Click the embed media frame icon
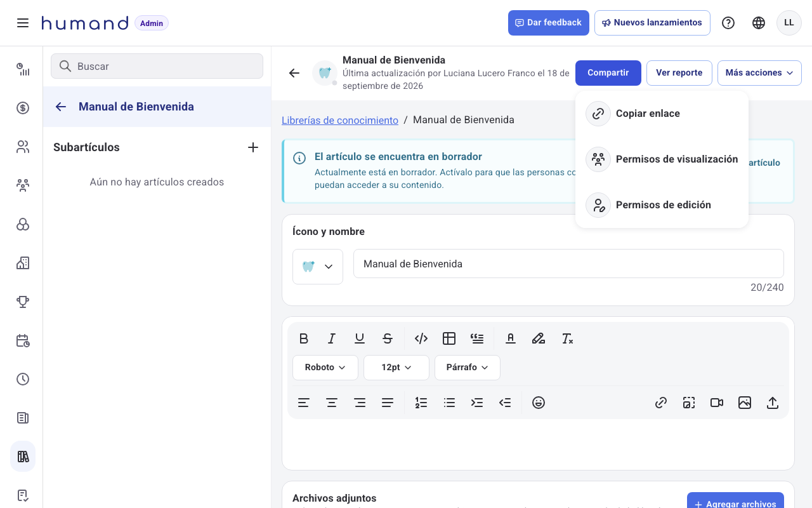Viewport: 812px width, 508px height. click(x=689, y=403)
